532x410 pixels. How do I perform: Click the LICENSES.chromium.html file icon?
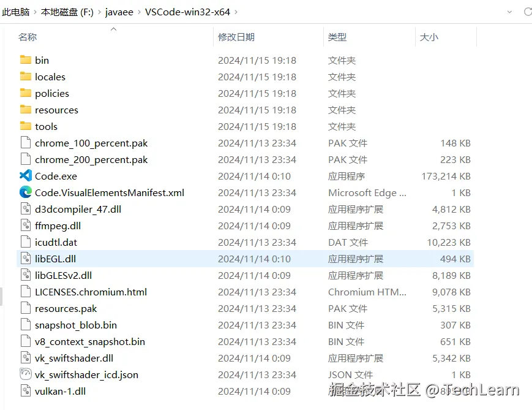pyautogui.click(x=26, y=292)
